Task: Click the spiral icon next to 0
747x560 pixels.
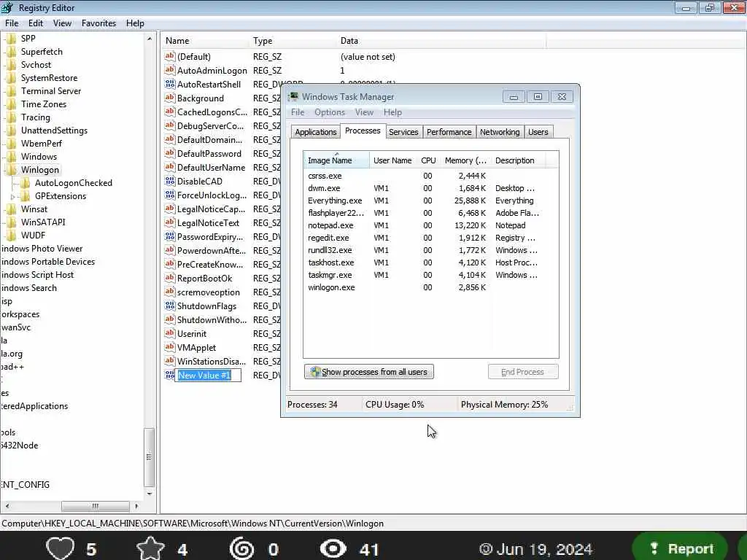Action: click(x=242, y=548)
